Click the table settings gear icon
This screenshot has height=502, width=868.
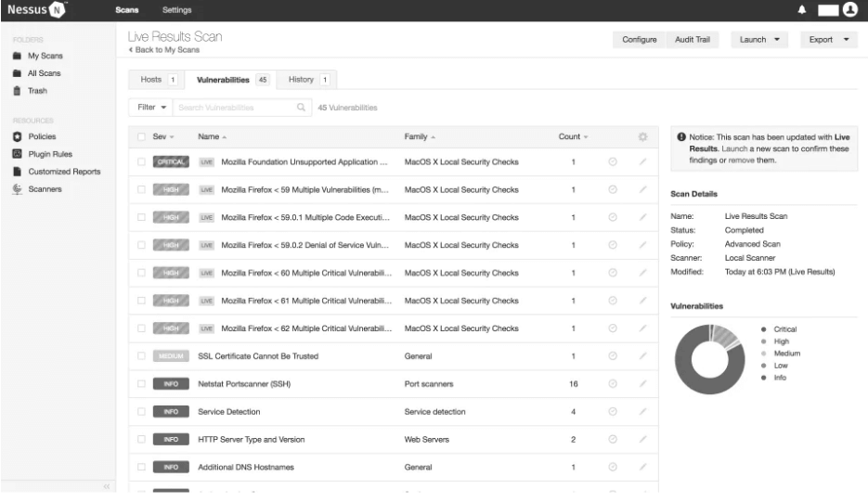click(x=641, y=136)
